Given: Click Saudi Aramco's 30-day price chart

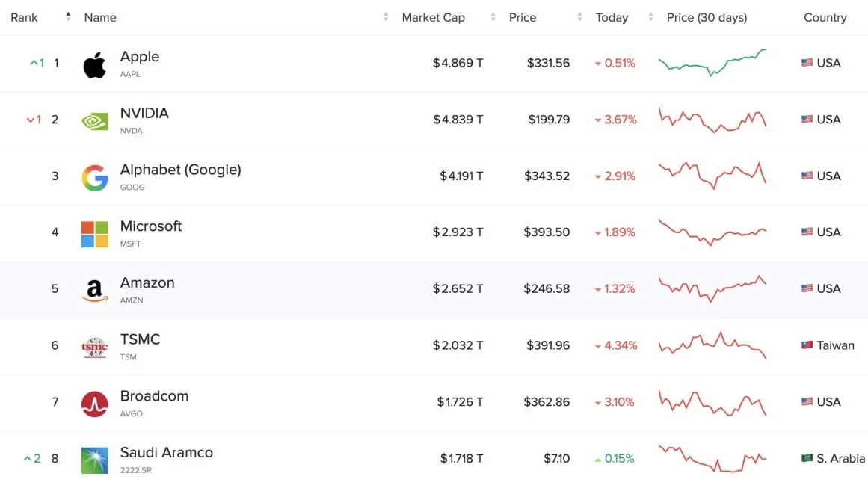Looking at the screenshot, I should [712, 458].
